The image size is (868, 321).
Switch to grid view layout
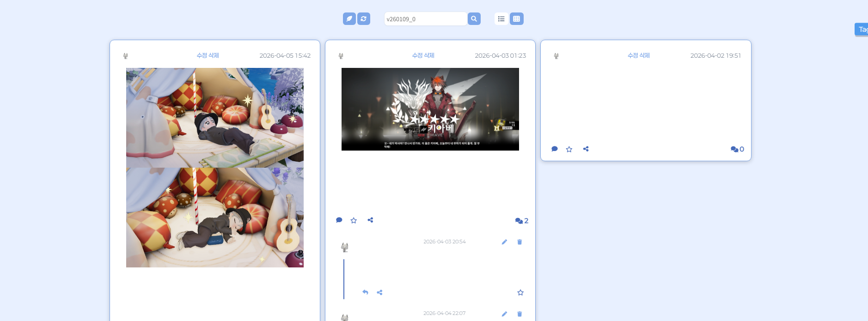point(516,19)
